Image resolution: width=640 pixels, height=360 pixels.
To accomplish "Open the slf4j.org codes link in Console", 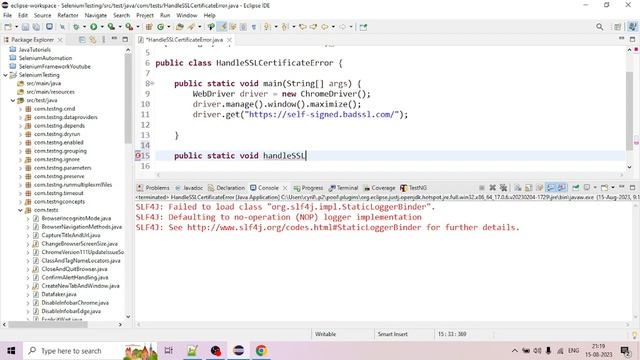I will pos(304,227).
